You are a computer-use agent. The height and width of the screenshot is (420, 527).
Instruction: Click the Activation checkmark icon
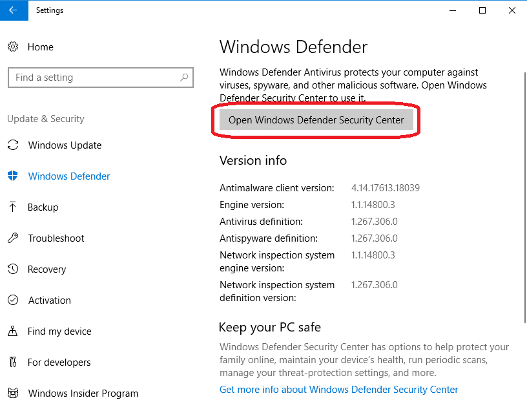point(13,300)
